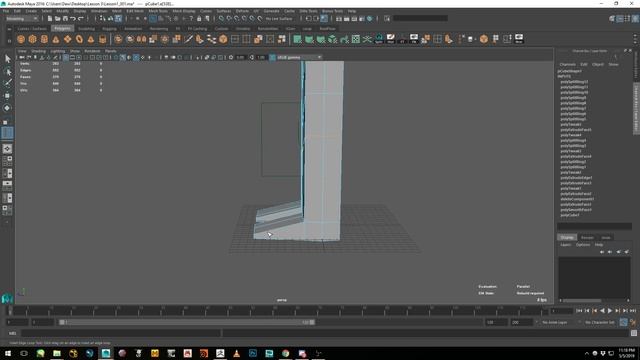Switch to the Anim layer tab
640x360 pixels.
click(x=606, y=238)
